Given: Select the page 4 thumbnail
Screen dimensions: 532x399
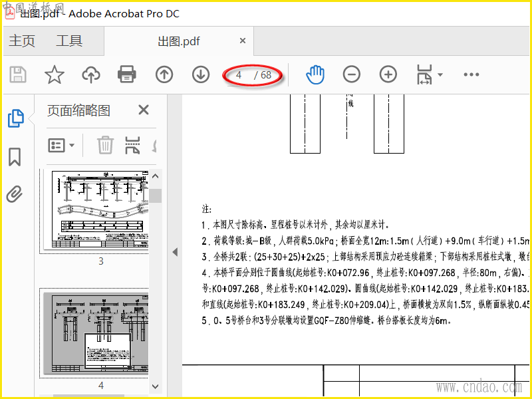Looking at the screenshot, I should (96, 334).
